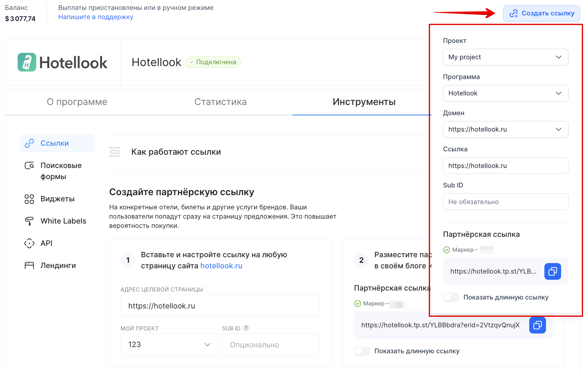This screenshot has height=373, width=588.
Task: Focus the АДРЕС ЦЕЛЕВОЙ СТРАНИЦЫ input field
Action: (220, 306)
